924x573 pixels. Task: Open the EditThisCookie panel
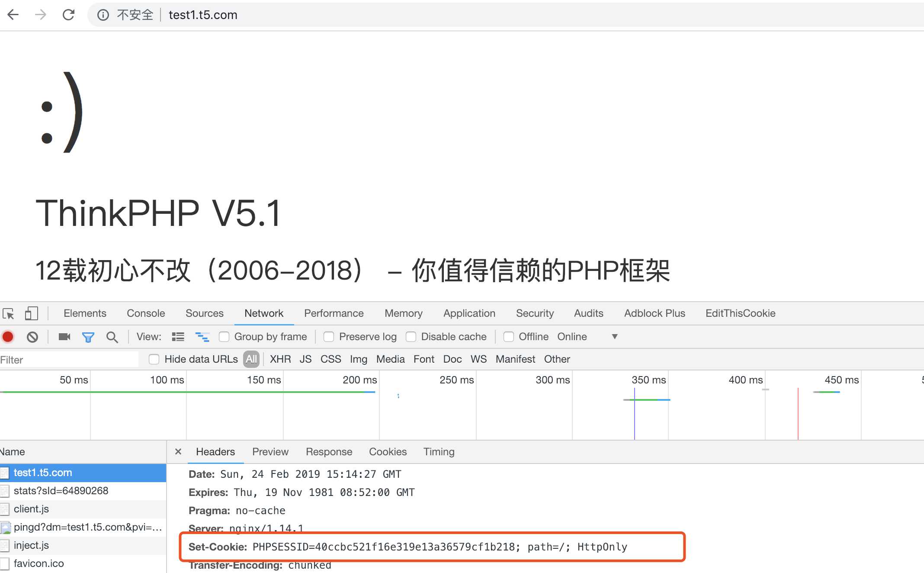[741, 313]
